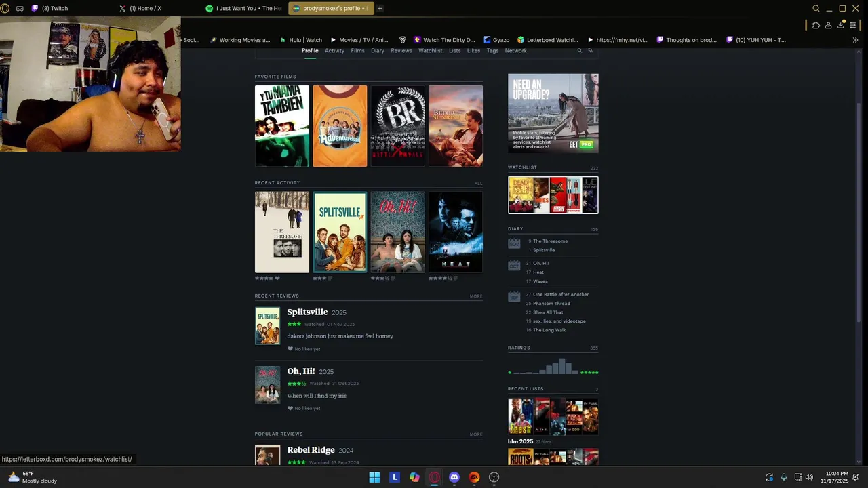Open the blm 2025 list thumbnail

point(553,416)
